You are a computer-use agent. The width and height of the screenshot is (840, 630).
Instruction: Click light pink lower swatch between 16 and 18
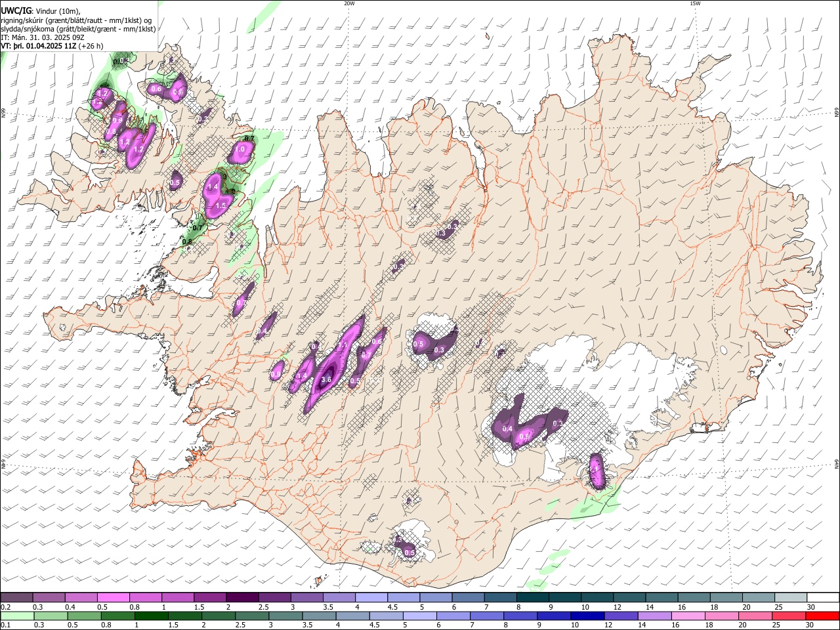(687, 616)
